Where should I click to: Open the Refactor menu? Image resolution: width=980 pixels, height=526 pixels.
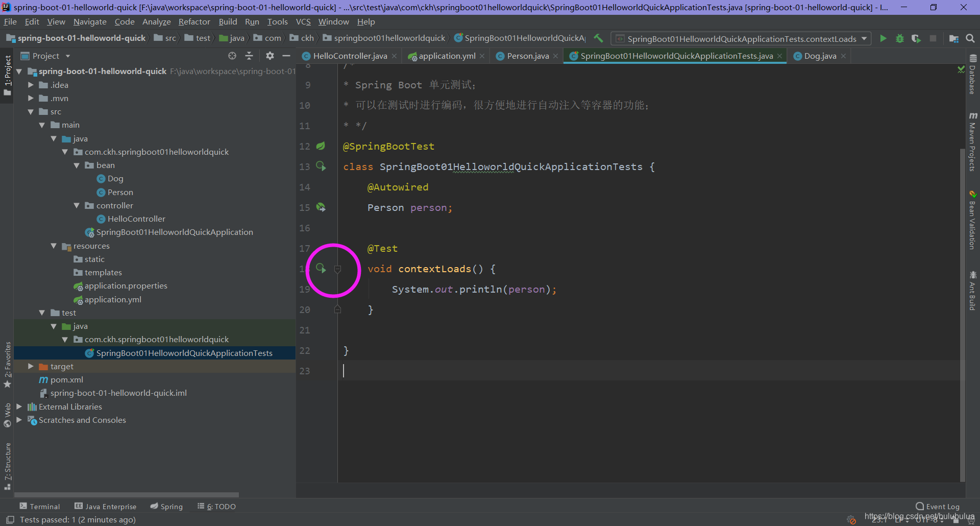pyautogui.click(x=194, y=21)
